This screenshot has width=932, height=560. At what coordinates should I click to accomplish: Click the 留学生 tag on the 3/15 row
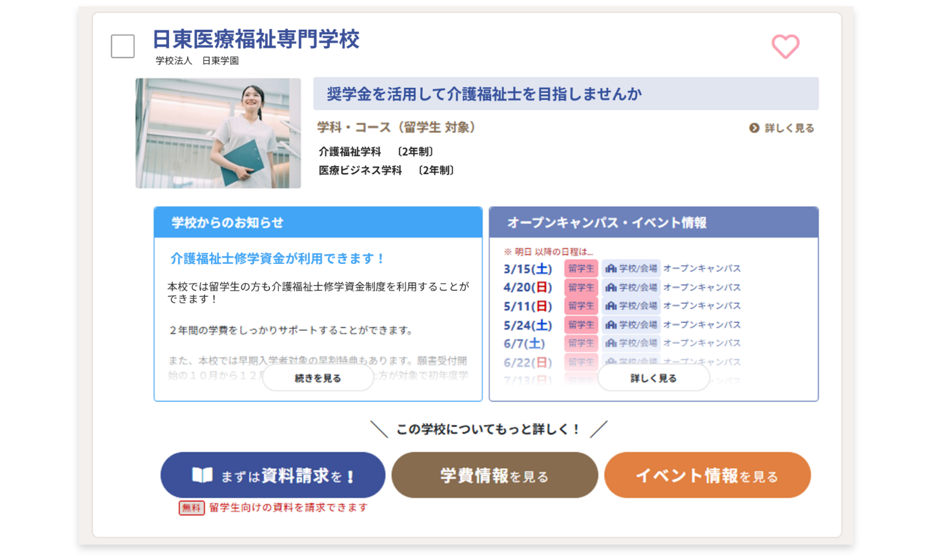click(x=581, y=268)
